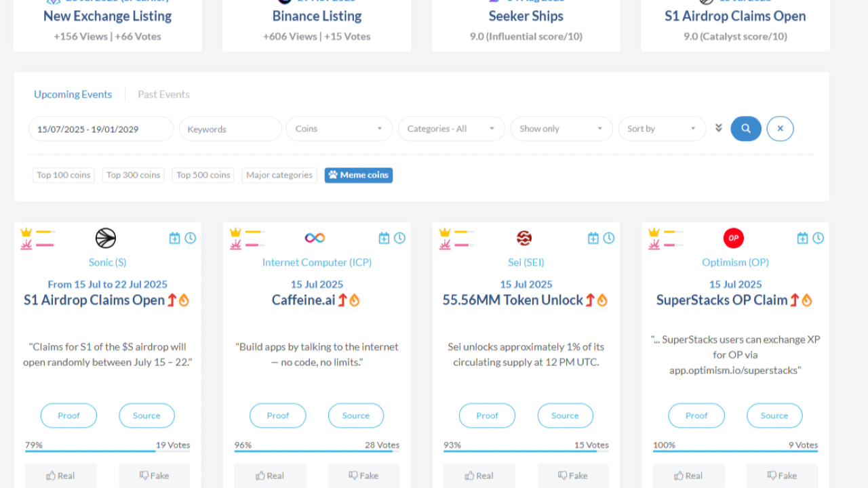
Task: Click crown icon on Internet Computer card
Action: tap(235, 232)
